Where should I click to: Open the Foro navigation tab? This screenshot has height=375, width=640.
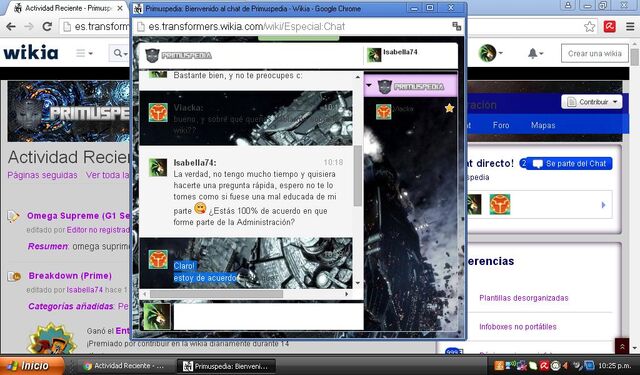pyautogui.click(x=501, y=125)
